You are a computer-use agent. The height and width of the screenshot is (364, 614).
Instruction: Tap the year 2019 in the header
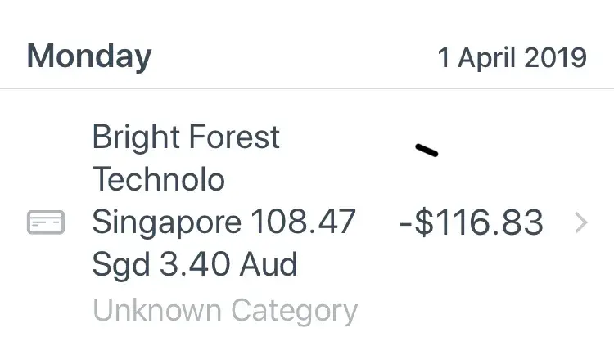click(x=557, y=58)
